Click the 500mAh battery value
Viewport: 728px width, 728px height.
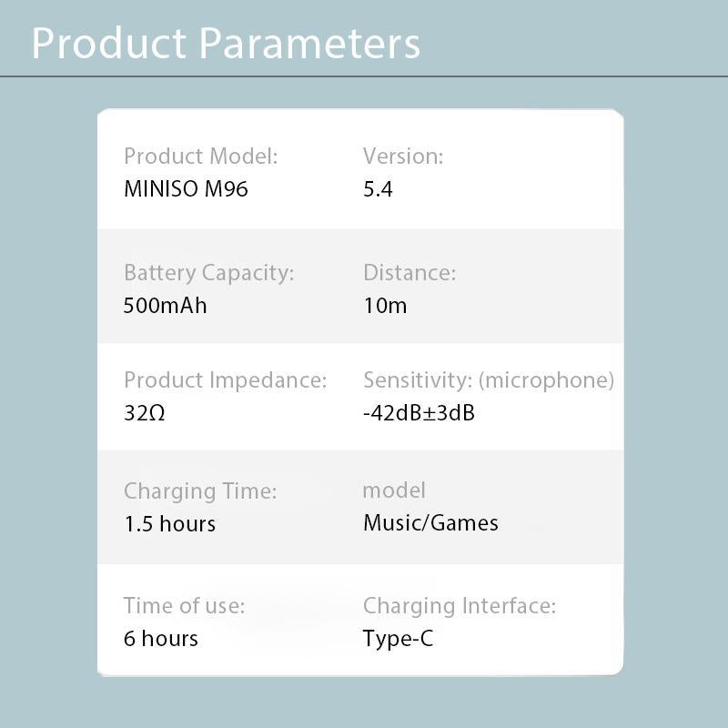[166, 305]
